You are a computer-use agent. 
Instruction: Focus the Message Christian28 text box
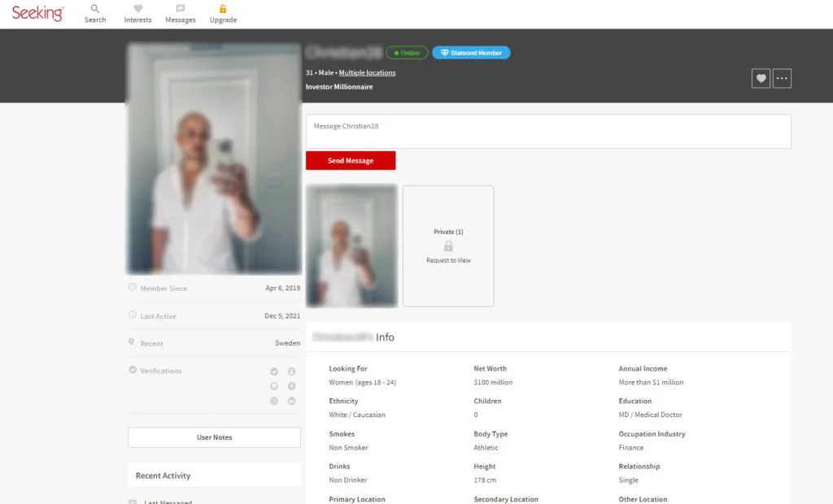point(548,131)
